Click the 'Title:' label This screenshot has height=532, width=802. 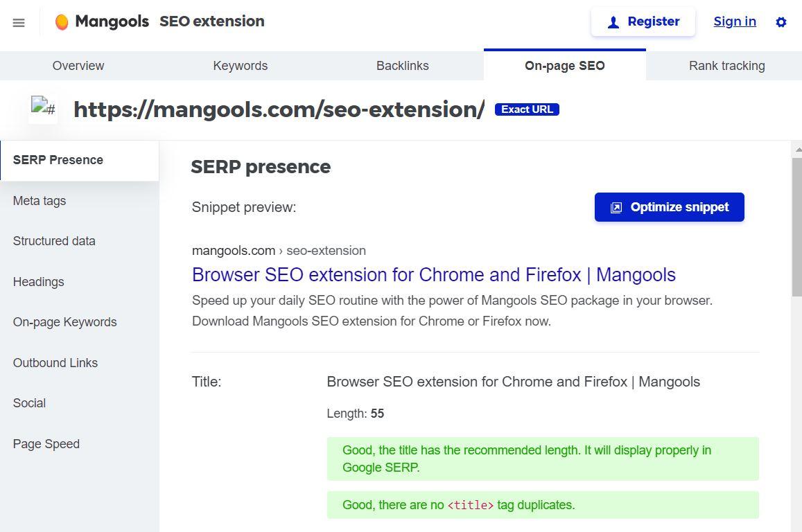(x=207, y=382)
